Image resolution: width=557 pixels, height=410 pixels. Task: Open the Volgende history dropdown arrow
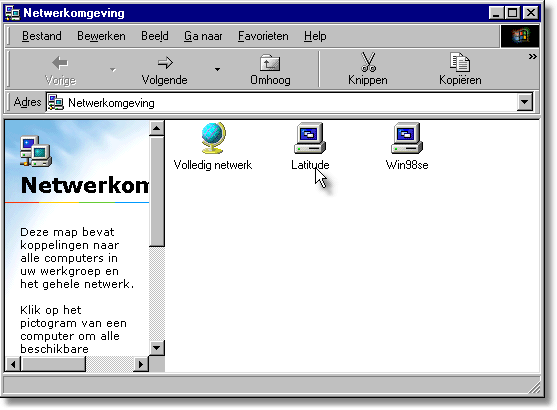217,70
